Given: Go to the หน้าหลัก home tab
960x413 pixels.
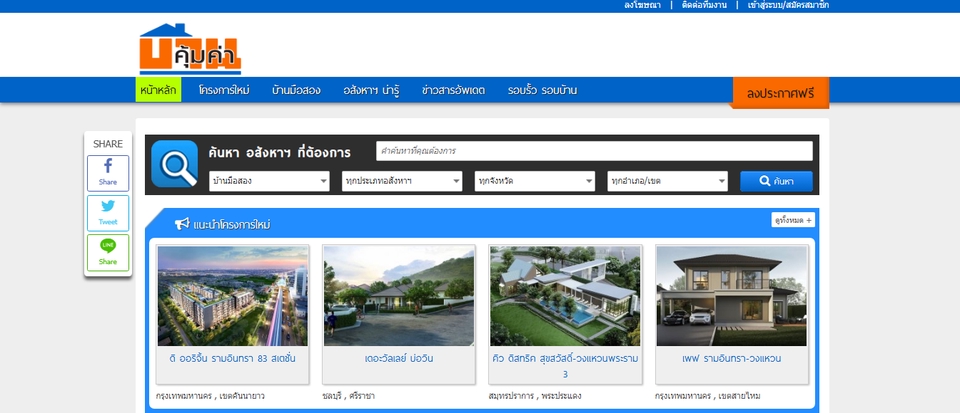Looking at the screenshot, I should 158,90.
